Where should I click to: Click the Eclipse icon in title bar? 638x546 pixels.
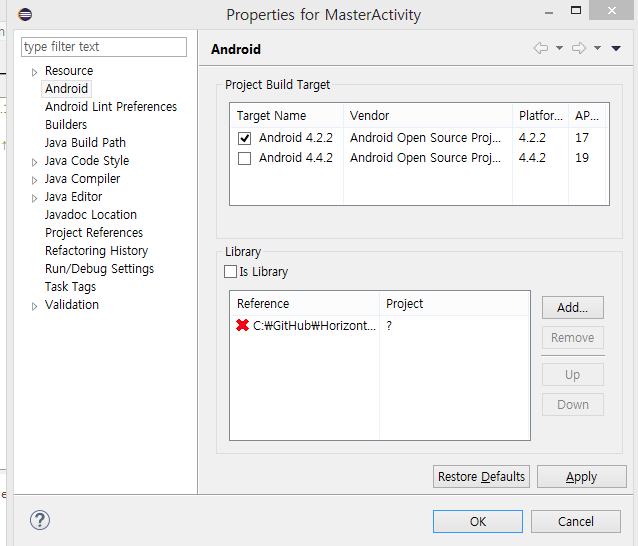click(25, 15)
